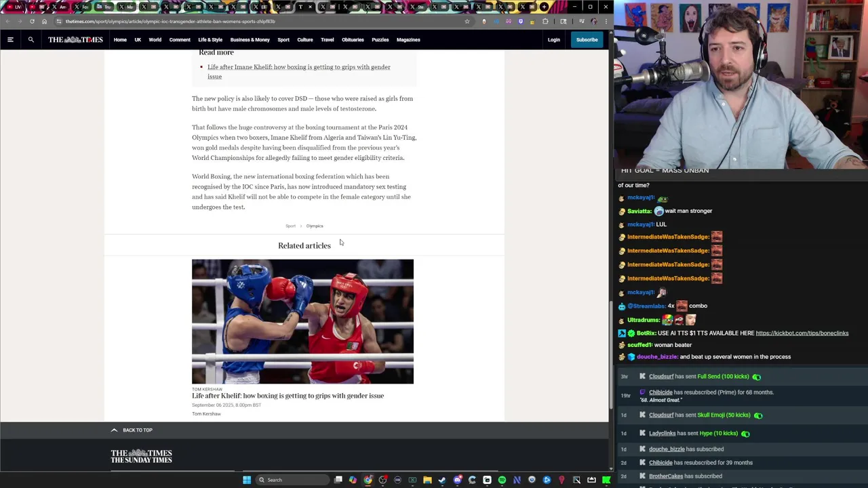Screen dimensions: 868x488
Task: Open Discord from taskbar
Action: click(457, 480)
